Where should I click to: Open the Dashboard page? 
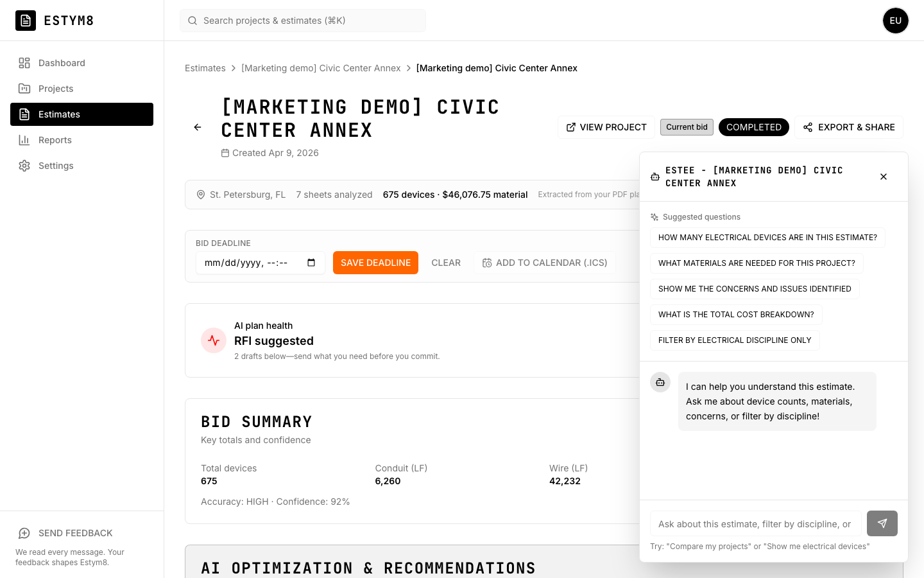(62, 63)
